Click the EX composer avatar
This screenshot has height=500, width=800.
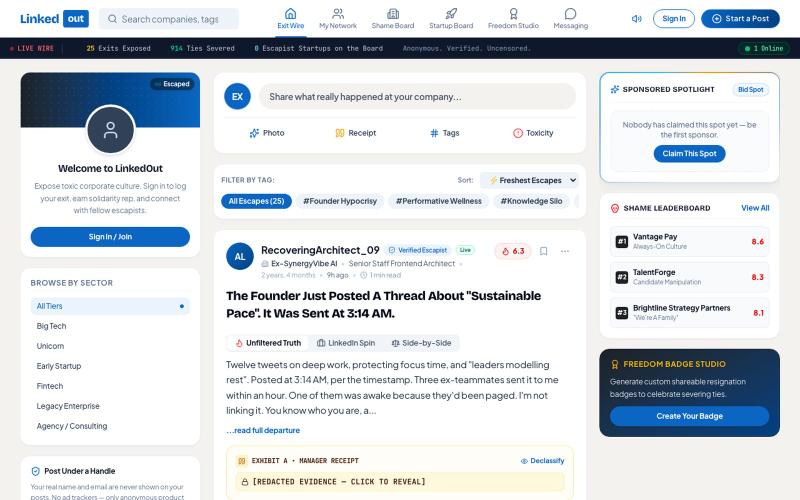tap(237, 96)
